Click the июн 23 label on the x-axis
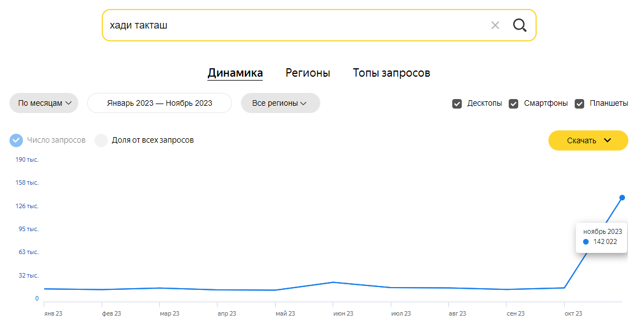This screenshot has height=324, width=644. pos(343,313)
